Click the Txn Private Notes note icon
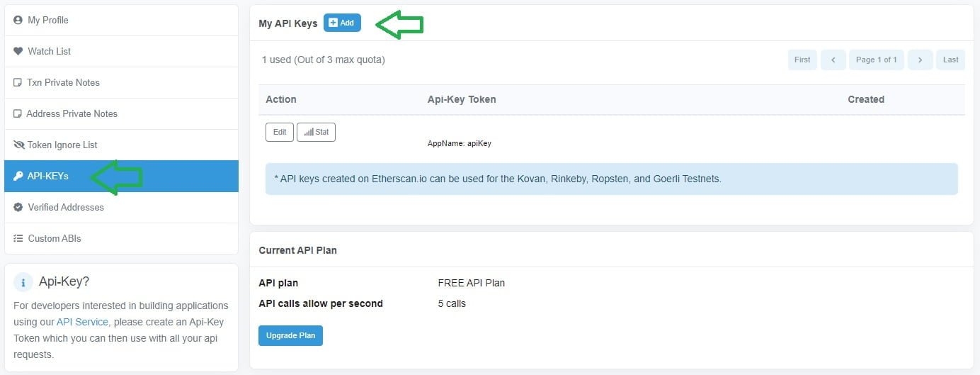This screenshot has height=375, width=980. [18, 83]
